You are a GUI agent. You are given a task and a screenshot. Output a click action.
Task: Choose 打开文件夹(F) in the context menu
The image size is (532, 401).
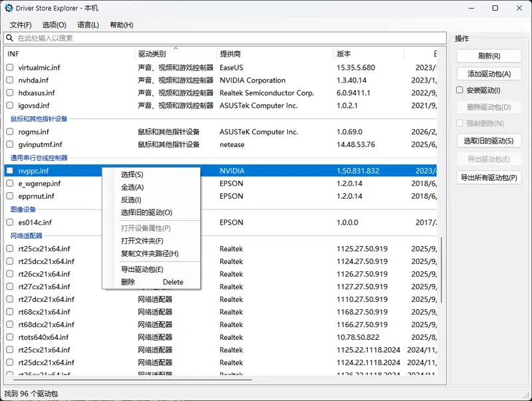[x=152, y=241]
